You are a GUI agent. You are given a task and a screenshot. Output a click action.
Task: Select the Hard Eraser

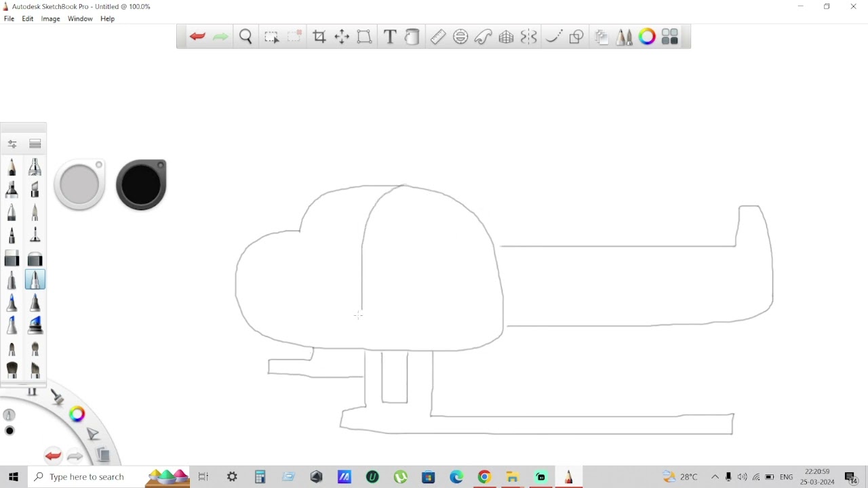[12, 258]
